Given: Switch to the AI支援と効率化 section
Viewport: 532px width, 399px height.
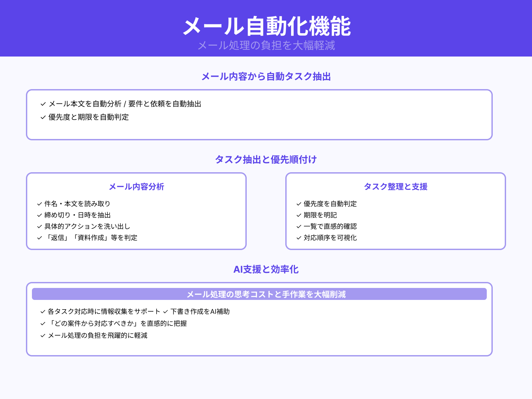Looking at the screenshot, I should 266,270.
